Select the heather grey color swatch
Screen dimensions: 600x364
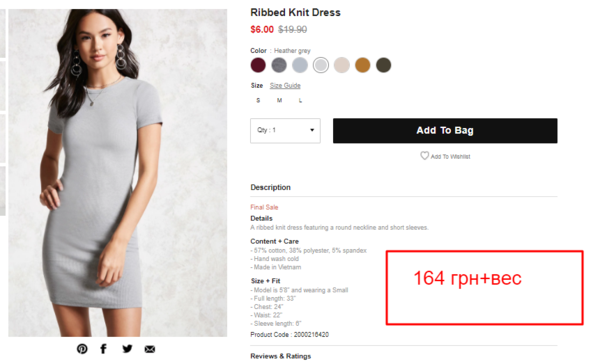tap(321, 65)
